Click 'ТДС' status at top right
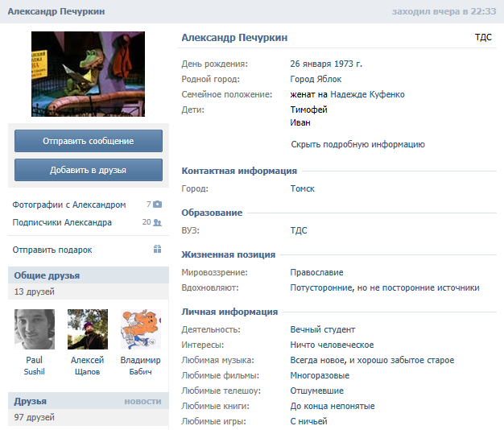Viewport: 504px width, 430px height. pos(483,37)
